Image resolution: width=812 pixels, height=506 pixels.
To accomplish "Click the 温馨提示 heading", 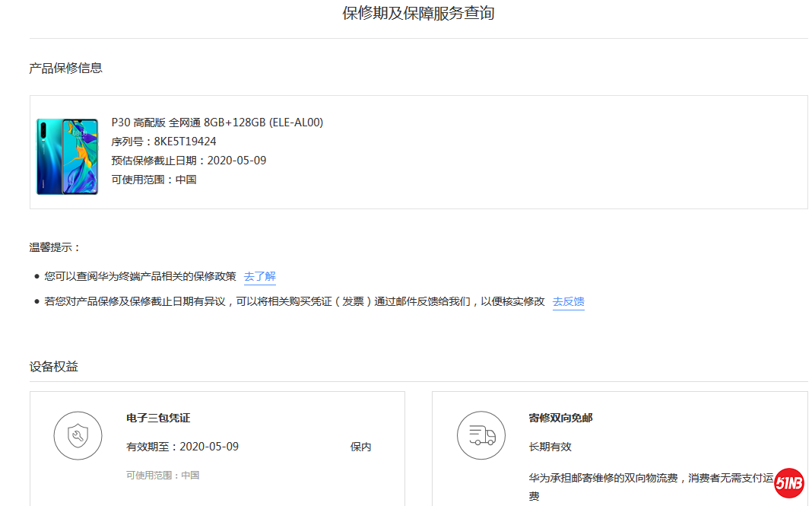I will tap(55, 247).
